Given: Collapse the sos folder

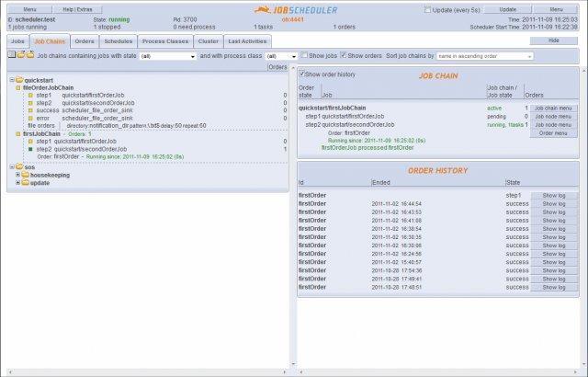Looking at the screenshot, I should click(12, 166).
